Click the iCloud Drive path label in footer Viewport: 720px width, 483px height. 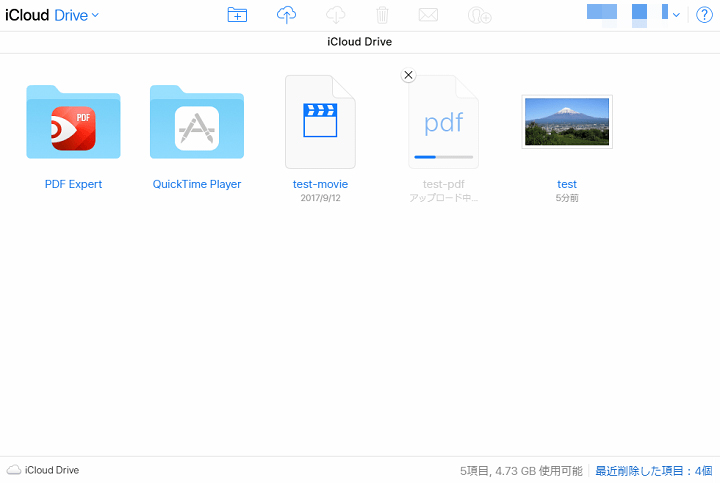pos(52,470)
